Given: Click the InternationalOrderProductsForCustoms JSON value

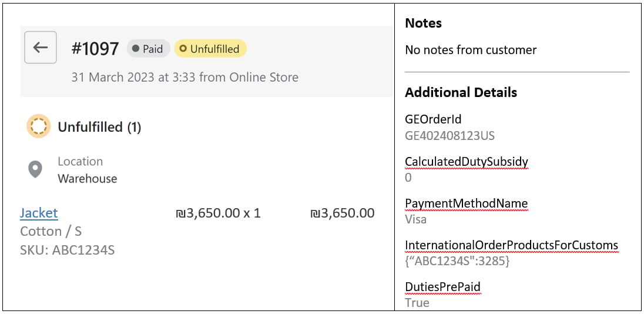Looking at the screenshot, I should (457, 261).
